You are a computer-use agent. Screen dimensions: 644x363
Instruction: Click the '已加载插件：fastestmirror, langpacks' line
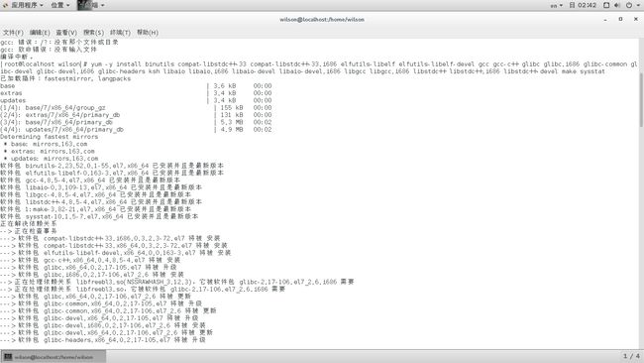pyautogui.click(x=65, y=78)
